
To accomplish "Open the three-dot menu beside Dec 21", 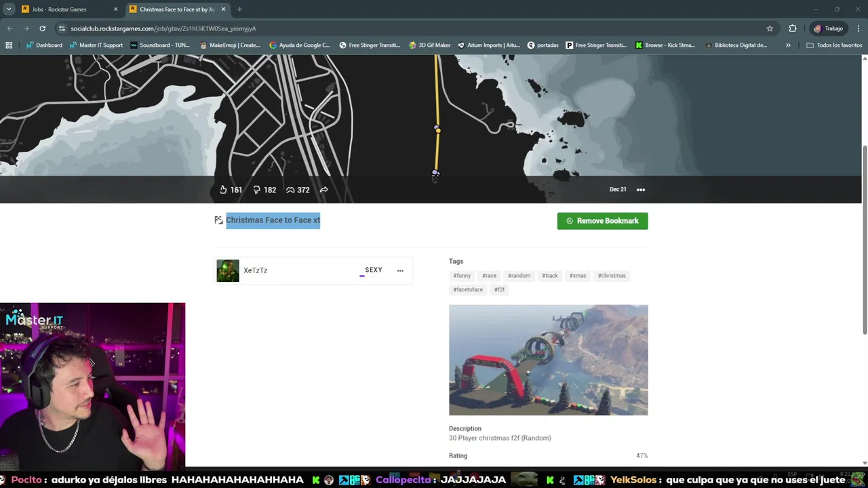I will tap(641, 190).
